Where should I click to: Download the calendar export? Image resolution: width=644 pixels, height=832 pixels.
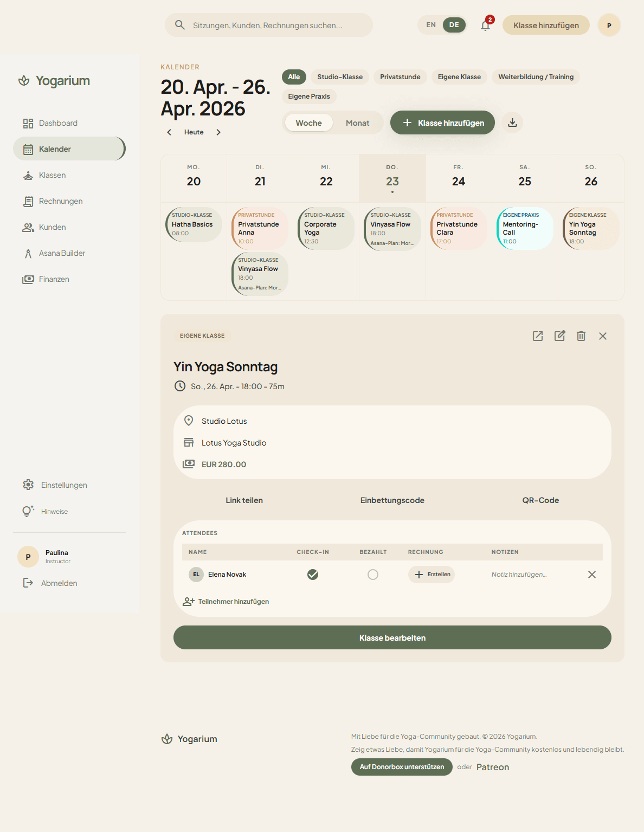512,122
